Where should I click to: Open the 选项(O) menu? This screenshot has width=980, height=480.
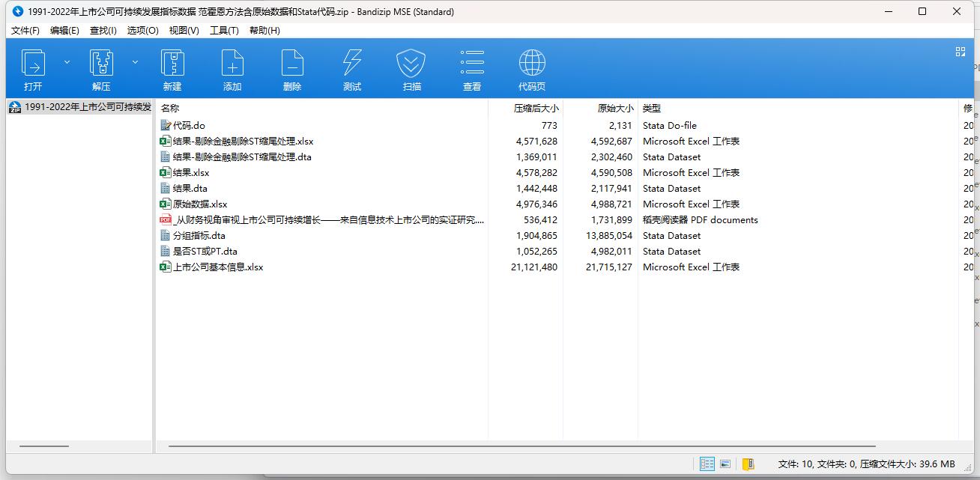coord(143,31)
